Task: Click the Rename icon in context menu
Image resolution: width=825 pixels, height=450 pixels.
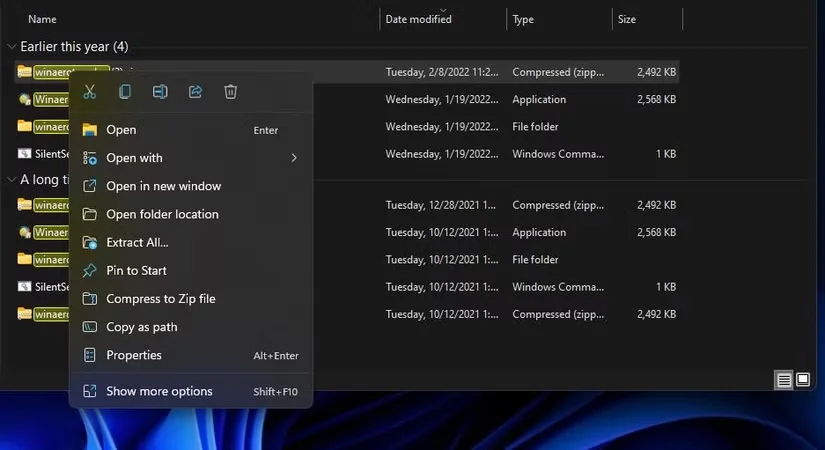Action: pyautogui.click(x=160, y=92)
